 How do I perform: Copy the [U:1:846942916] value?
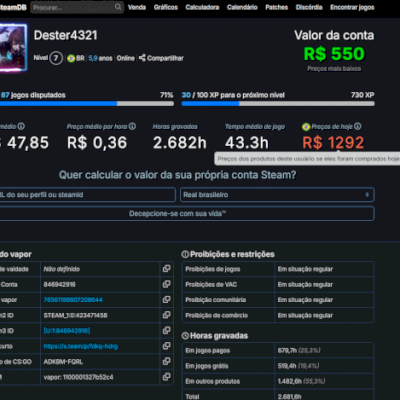point(166,330)
